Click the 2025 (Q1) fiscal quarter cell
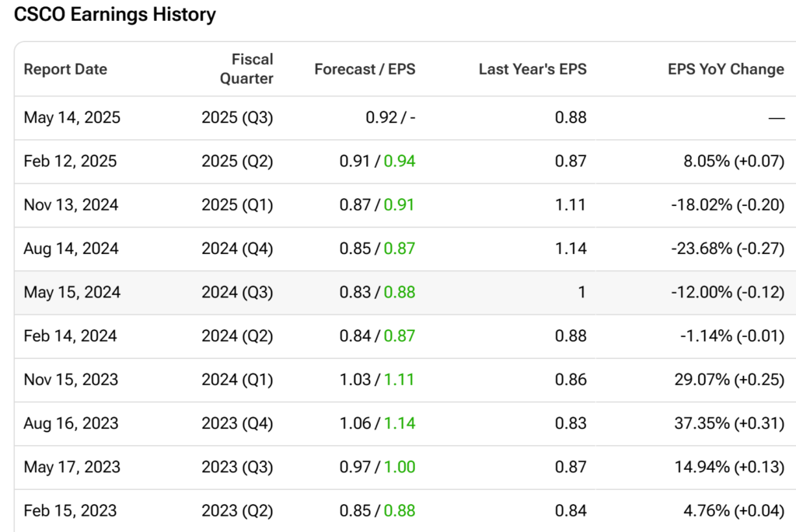 tap(237, 205)
